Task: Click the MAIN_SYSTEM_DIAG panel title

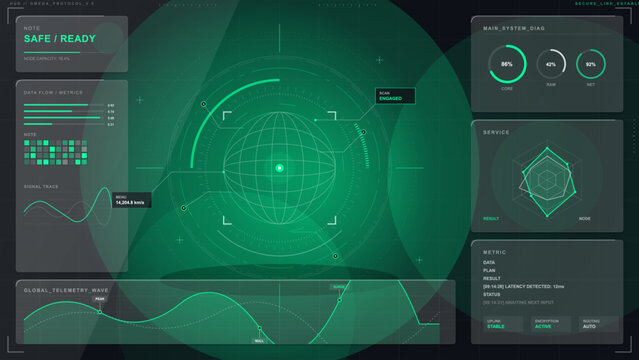Action: pyautogui.click(x=514, y=28)
